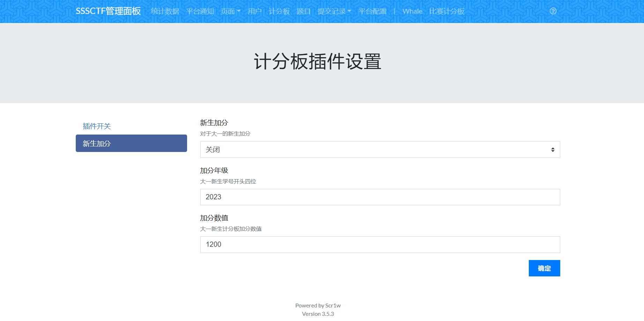Open the 平台通知 page
The height and width of the screenshot is (321, 644).
(200, 12)
